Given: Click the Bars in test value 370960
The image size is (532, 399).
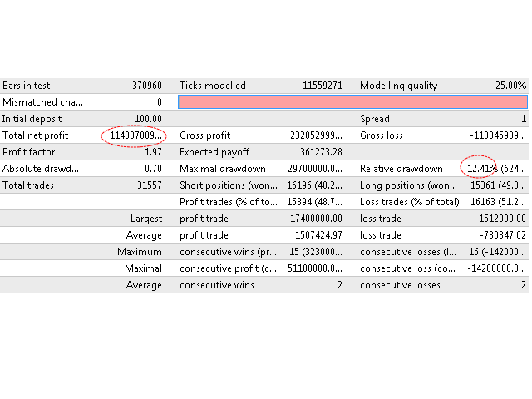Looking at the screenshot, I should pos(147,86).
